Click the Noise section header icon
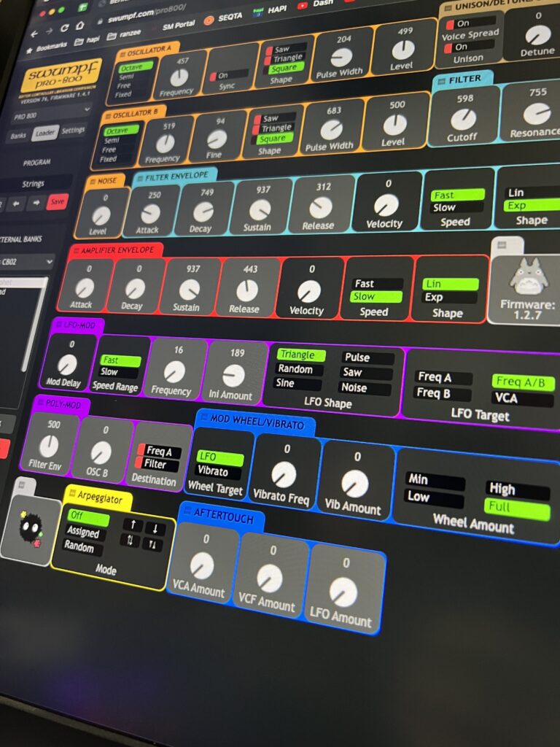This screenshot has width=560, height=747. [92, 182]
